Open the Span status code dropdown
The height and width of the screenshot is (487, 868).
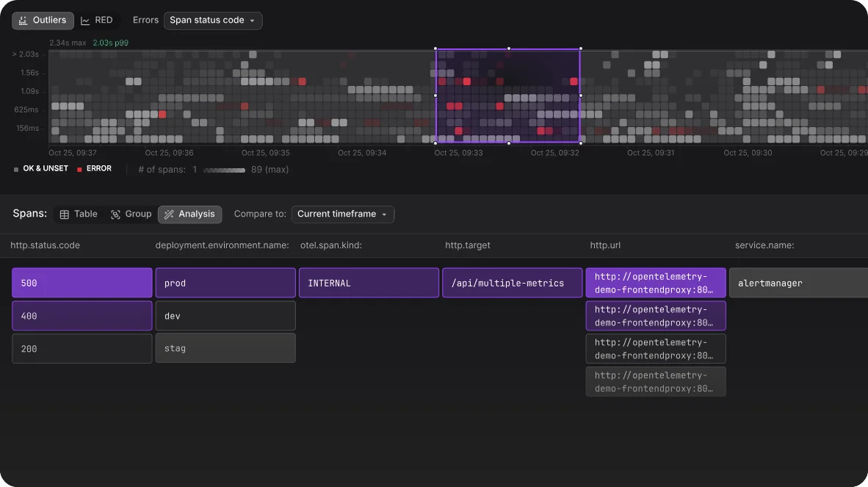[x=212, y=21]
